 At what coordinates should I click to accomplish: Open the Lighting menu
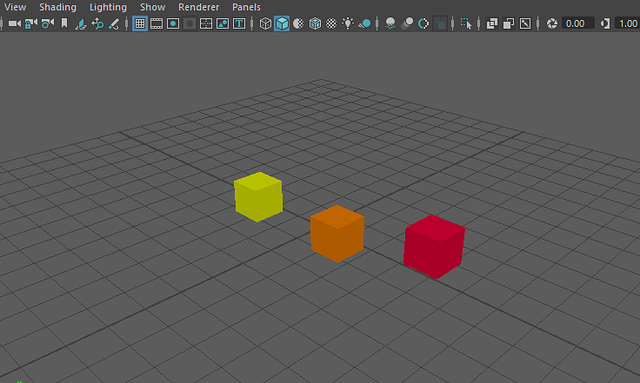coord(108,7)
